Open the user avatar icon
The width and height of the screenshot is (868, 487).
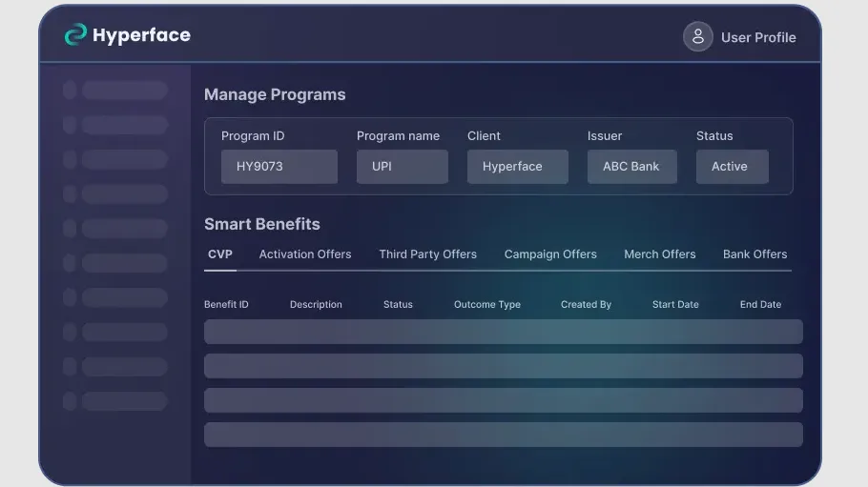pos(697,37)
